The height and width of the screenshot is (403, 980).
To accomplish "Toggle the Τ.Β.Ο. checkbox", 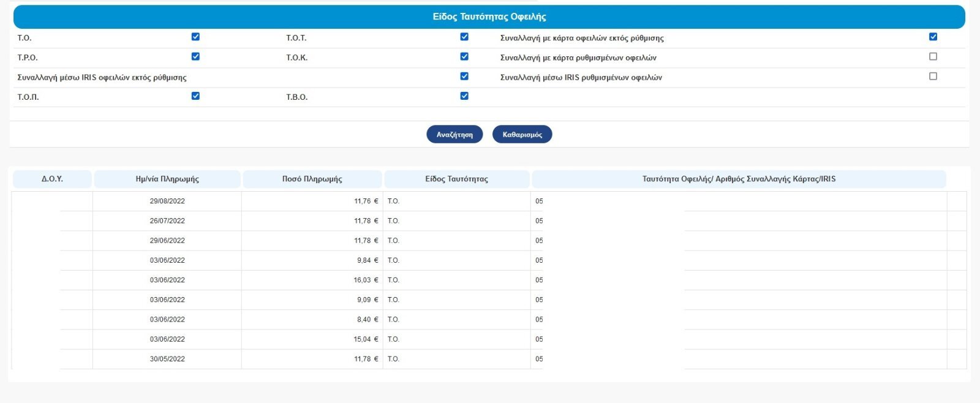I will [464, 96].
